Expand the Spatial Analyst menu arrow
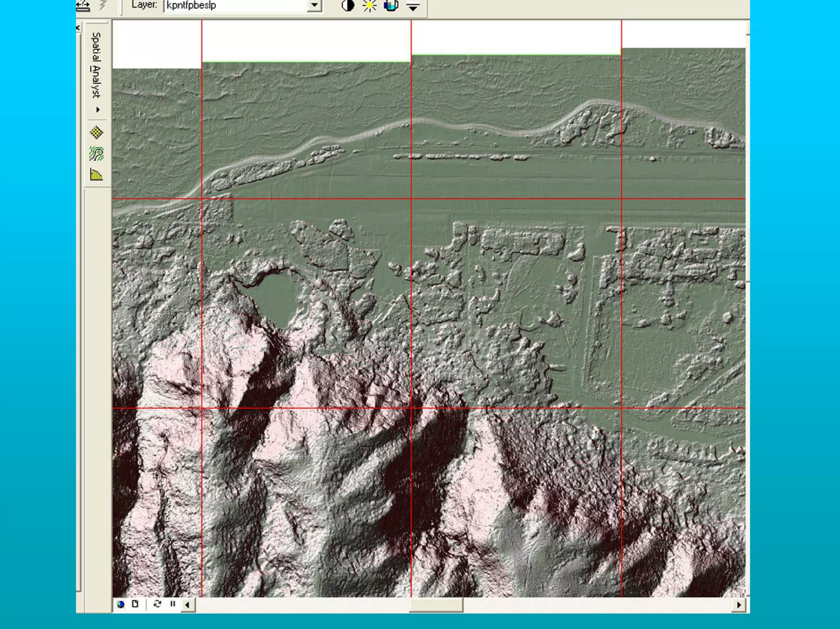This screenshot has height=629, width=840. [98, 109]
